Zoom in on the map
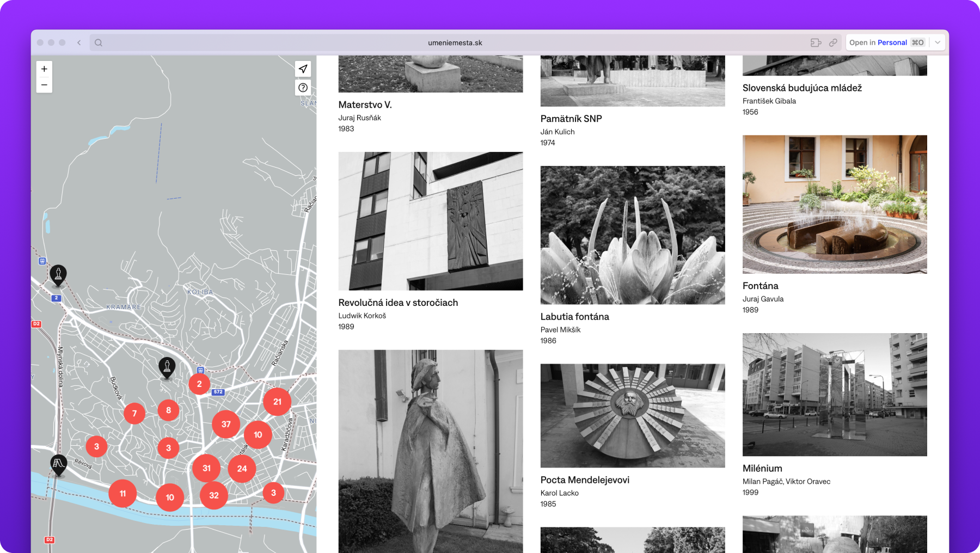This screenshot has width=980, height=553. 44,69
